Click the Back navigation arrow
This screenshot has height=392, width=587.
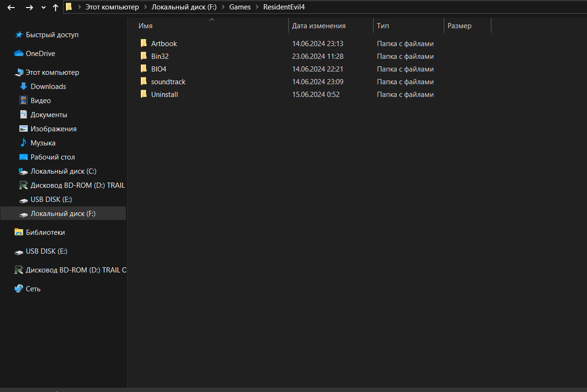click(x=11, y=8)
